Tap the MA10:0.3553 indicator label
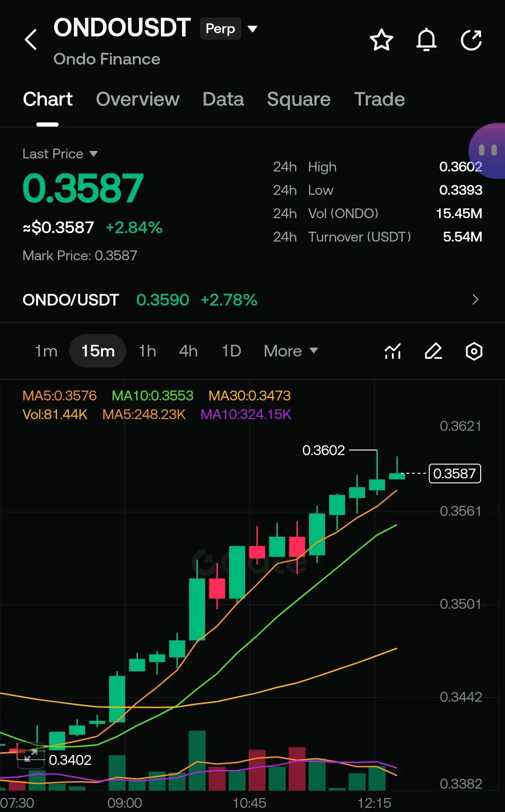Viewport: 505px width, 812px height. (x=152, y=396)
